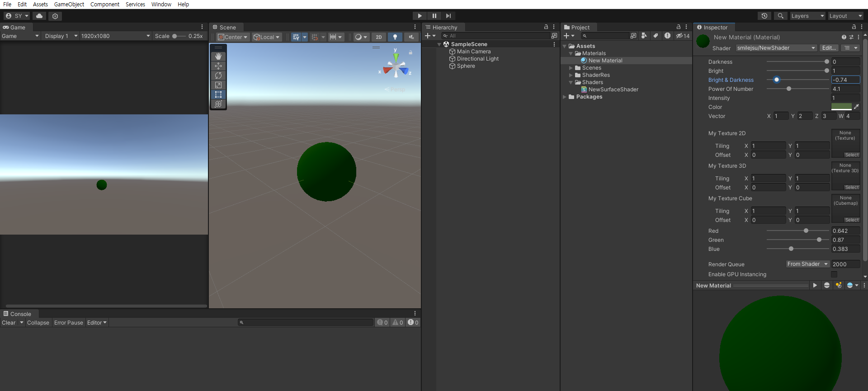Clear the console log
The width and height of the screenshot is (868, 391).
[9, 322]
